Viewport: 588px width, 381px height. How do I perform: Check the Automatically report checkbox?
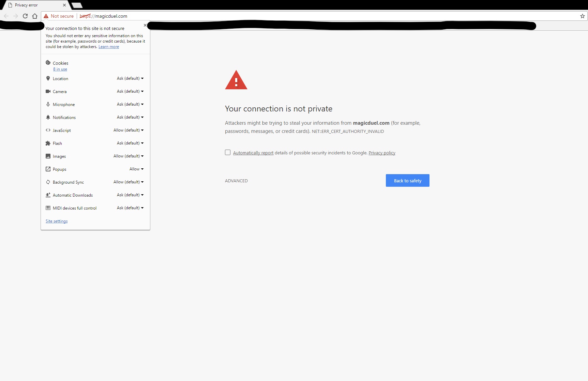[x=228, y=152]
